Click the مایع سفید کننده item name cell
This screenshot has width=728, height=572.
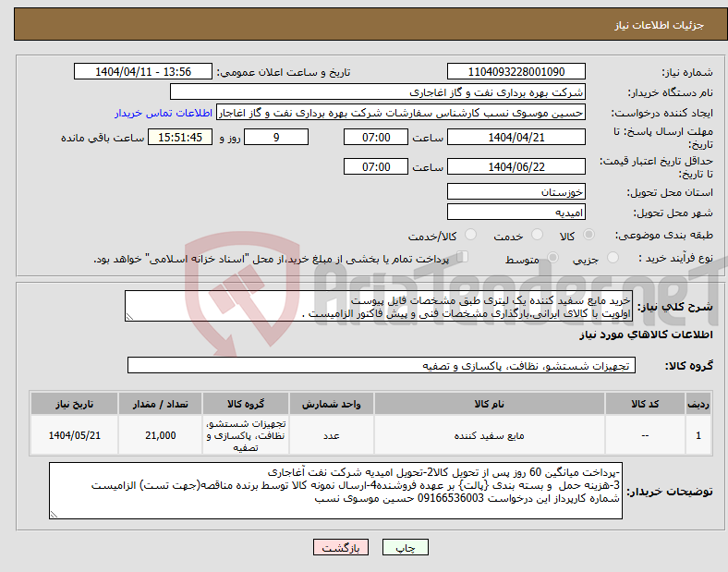490,435
